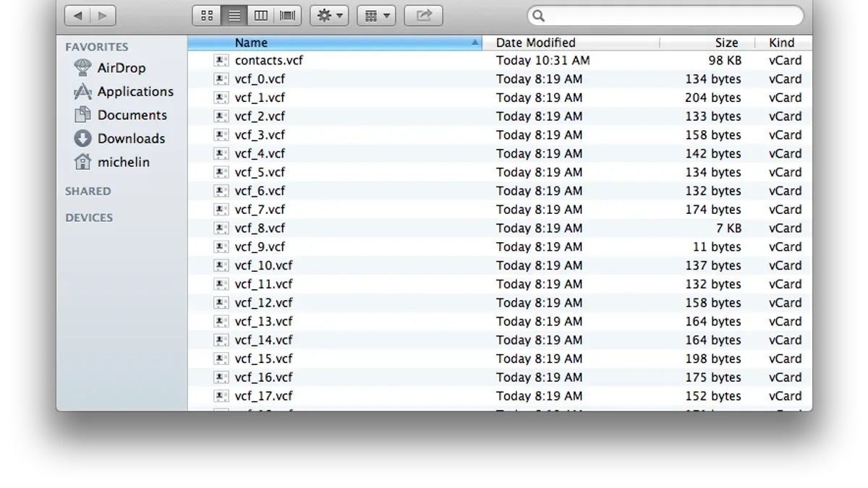Click the vCard icon of vcf_16.vcf

click(221, 377)
